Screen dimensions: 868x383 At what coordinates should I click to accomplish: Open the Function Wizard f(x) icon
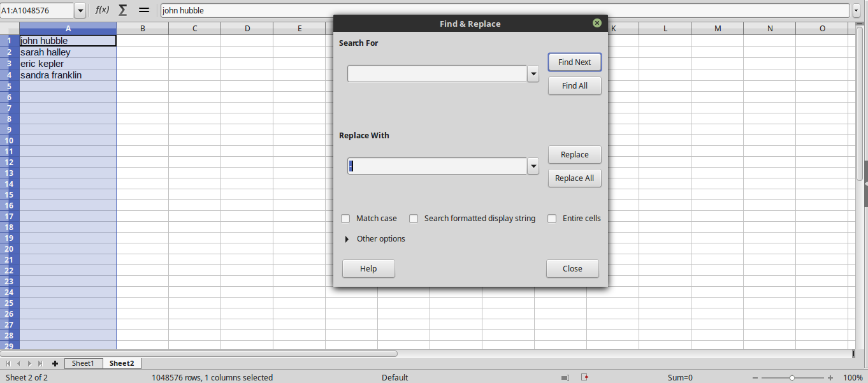102,10
